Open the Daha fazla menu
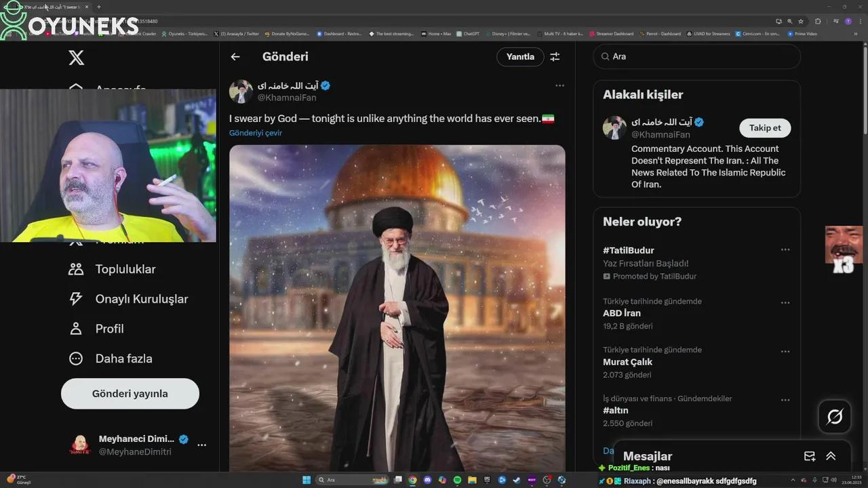 111,359
